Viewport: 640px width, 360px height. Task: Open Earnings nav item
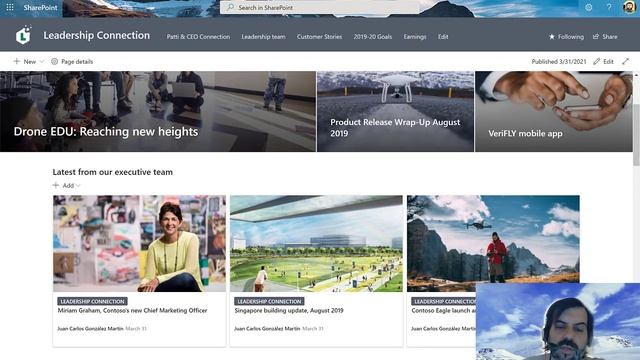tap(415, 37)
